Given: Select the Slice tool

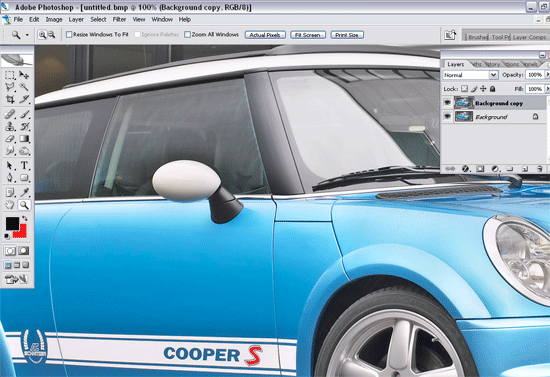Looking at the screenshot, I should coord(24,99).
